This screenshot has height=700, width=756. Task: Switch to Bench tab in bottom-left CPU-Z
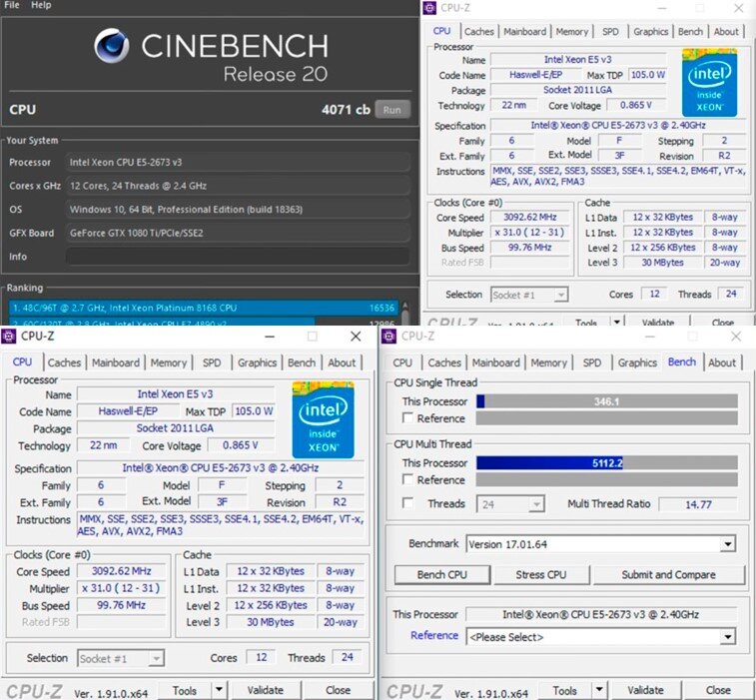(x=302, y=362)
